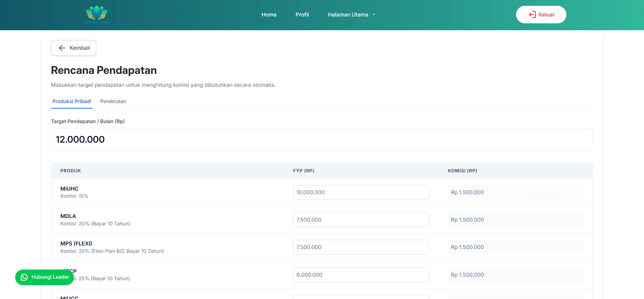Click the Gemah Ripah Indonesia logo
This screenshot has height=299, width=644.
97,14
